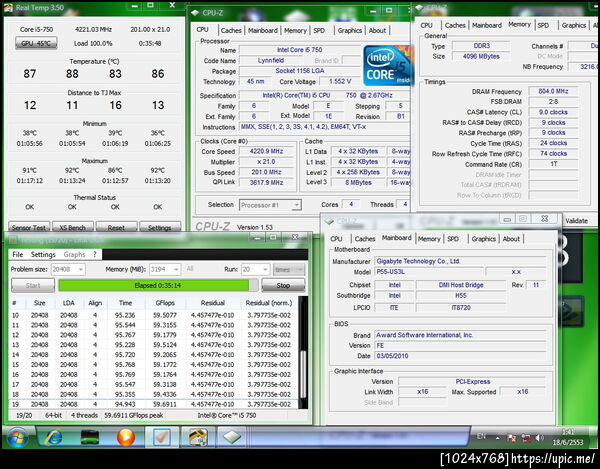Click the volume speaker tray icon
Screen dimensions: 600x469
click(x=540, y=438)
